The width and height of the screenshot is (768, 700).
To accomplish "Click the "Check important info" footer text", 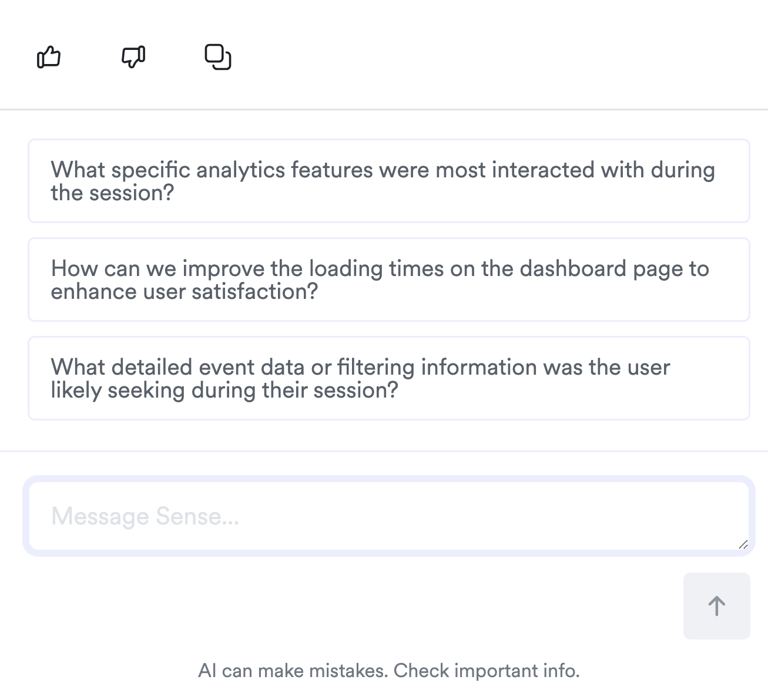I will click(x=486, y=671).
